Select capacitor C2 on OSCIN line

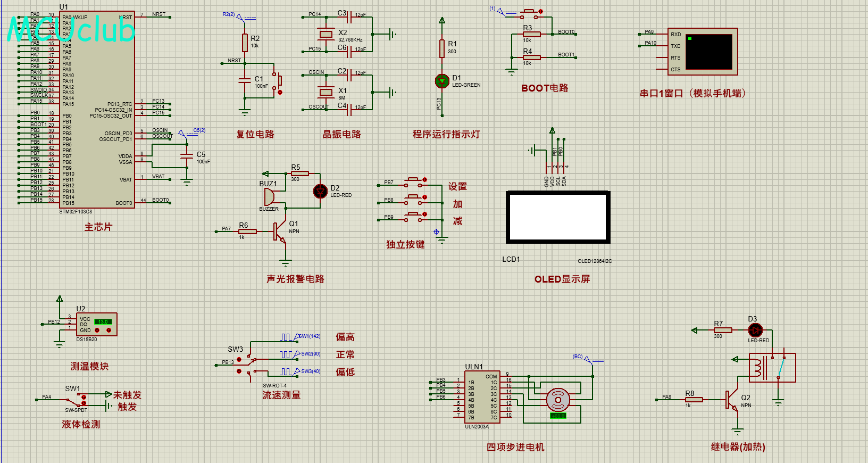(x=349, y=75)
